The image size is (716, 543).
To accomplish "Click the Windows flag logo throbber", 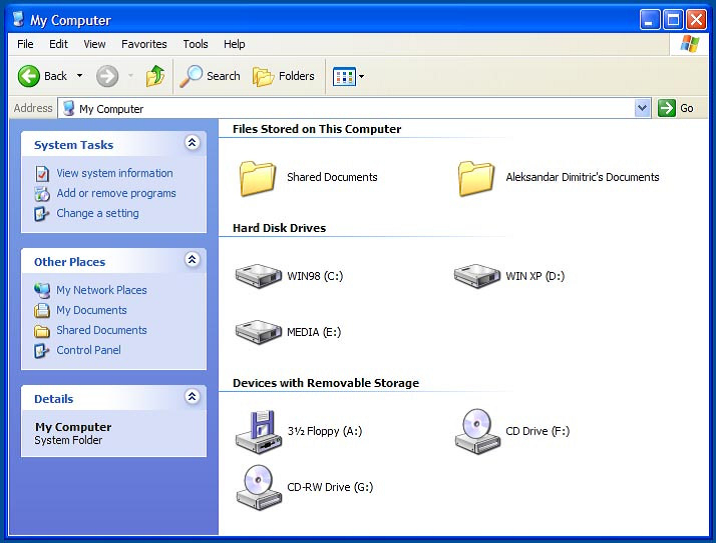I will click(690, 44).
